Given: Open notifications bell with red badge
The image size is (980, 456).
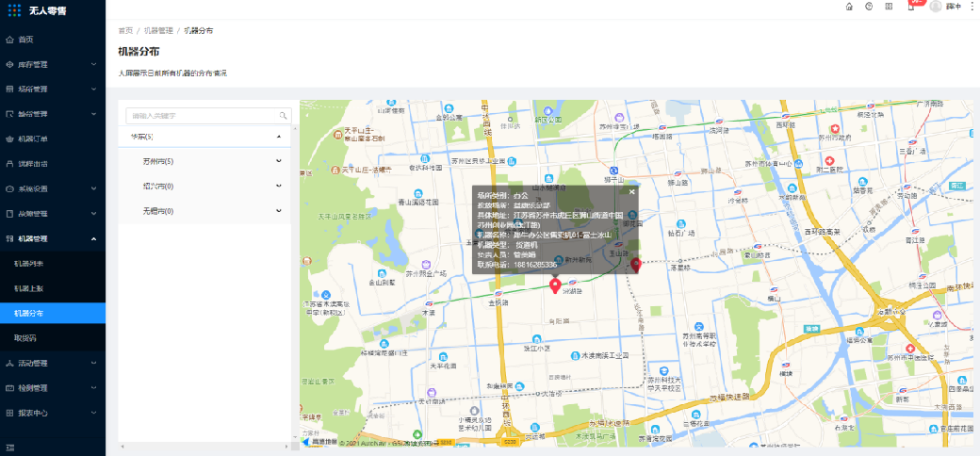Looking at the screenshot, I should 911,7.
